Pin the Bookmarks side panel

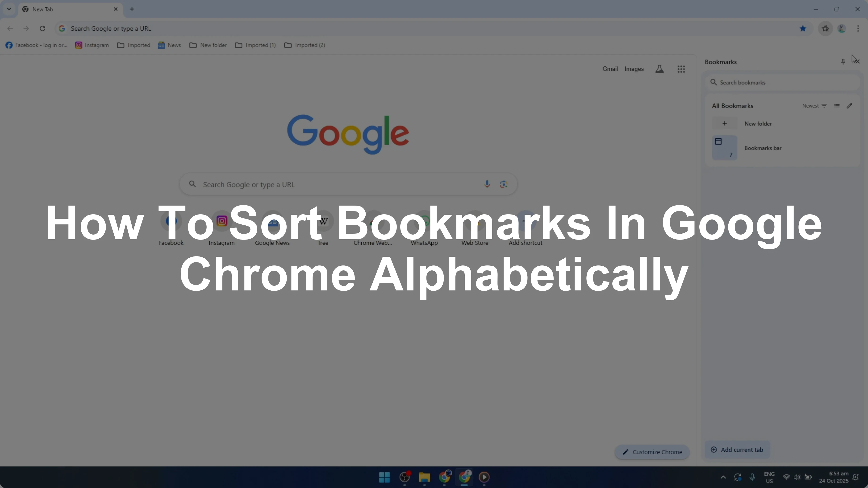pyautogui.click(x=843, y=61)
